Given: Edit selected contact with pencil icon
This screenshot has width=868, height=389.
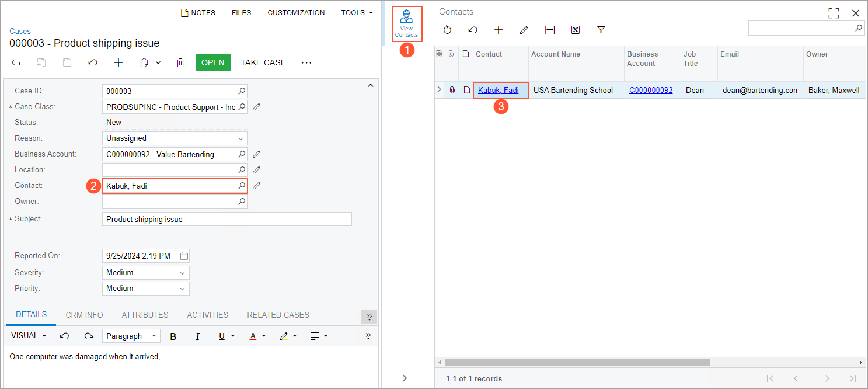Looking at the screenshot, I should point(524,30).
